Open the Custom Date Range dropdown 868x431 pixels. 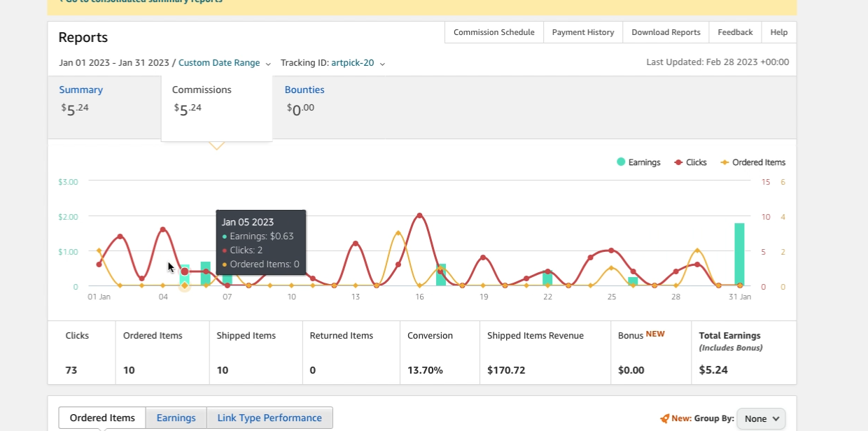(x=225, y=63)
